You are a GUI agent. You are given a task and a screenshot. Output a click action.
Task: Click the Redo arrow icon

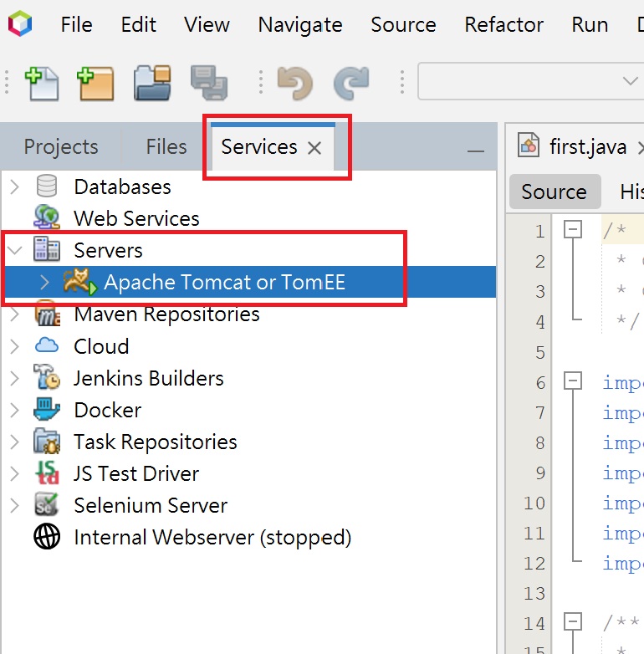351,83
